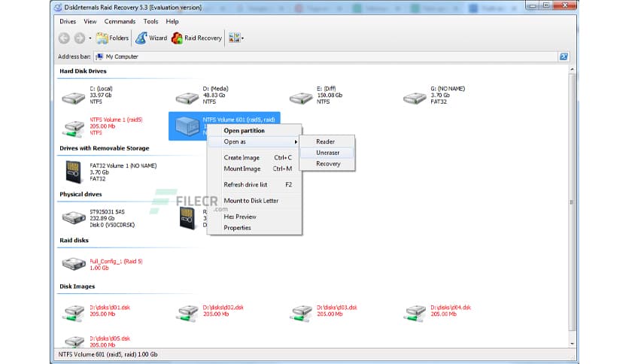Viewport: 629px width, 364px height.
Task: Click the Hard Disk Drives group header
Action: point(83,71)
